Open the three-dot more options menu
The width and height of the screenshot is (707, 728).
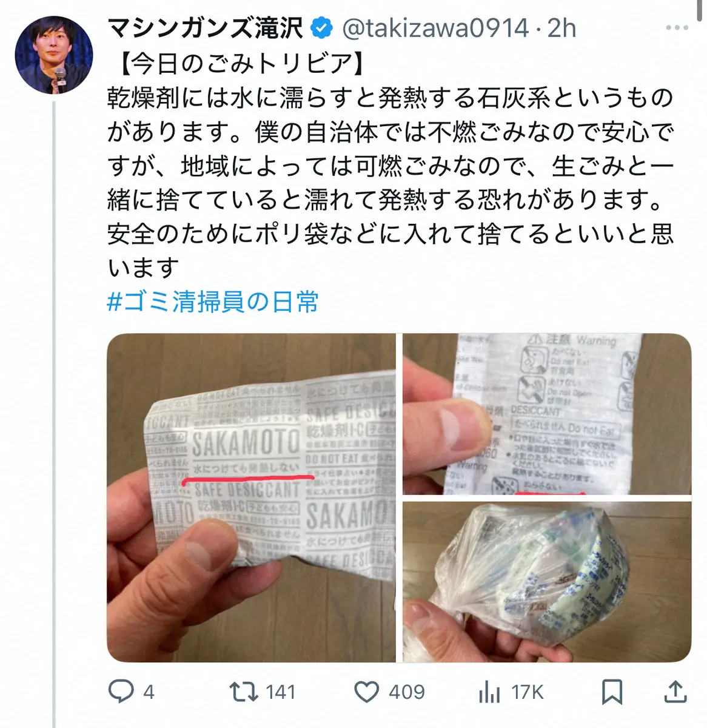[677, 28]
